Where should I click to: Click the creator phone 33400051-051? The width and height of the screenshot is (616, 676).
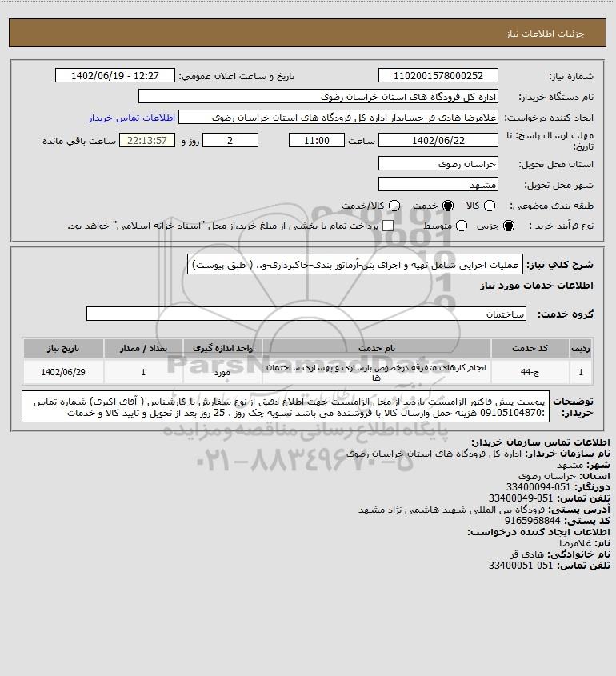[x=520, y=566]
